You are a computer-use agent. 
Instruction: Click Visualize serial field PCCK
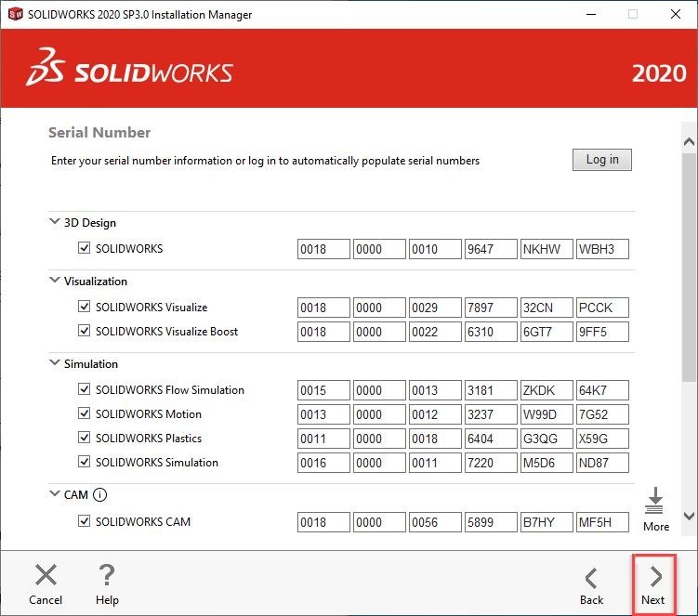(602, 308)
